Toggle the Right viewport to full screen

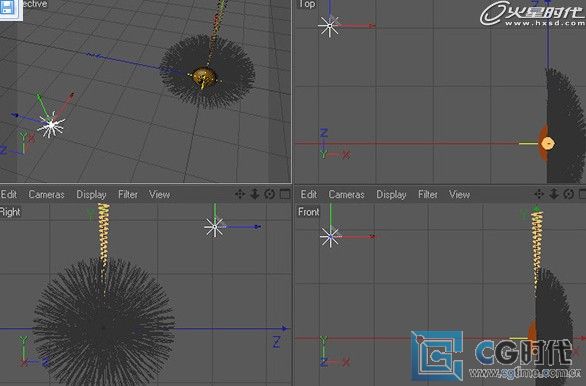[285, 194]
